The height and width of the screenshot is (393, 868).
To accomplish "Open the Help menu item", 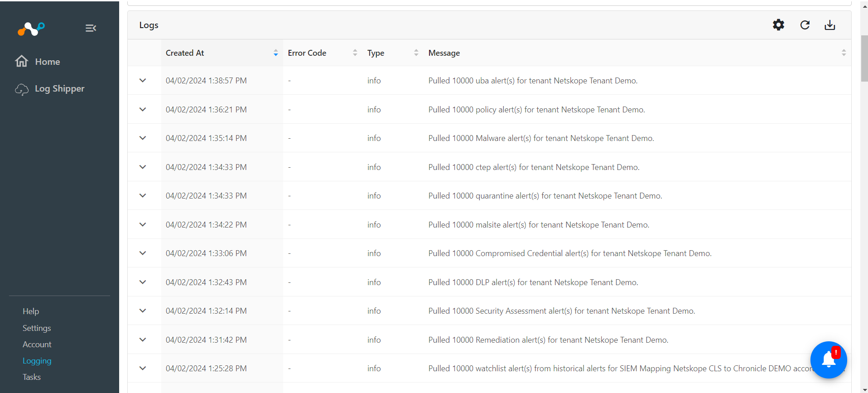I will [31, 311].
